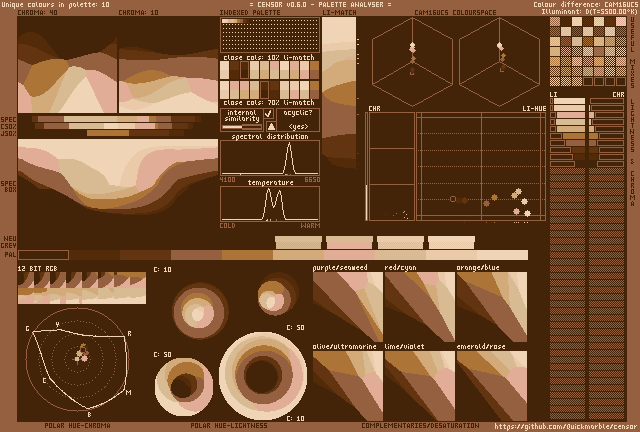The height and width of the screenshot is (432, 640).
Task: Click the outlined dark swatch in 10% close cols row
Action: click(244, 70)
